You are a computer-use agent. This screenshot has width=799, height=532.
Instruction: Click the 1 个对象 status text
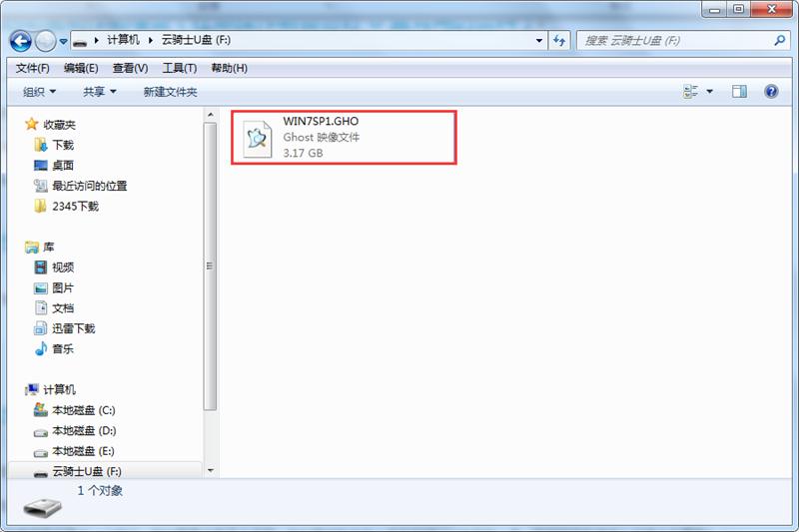[101, 491]
